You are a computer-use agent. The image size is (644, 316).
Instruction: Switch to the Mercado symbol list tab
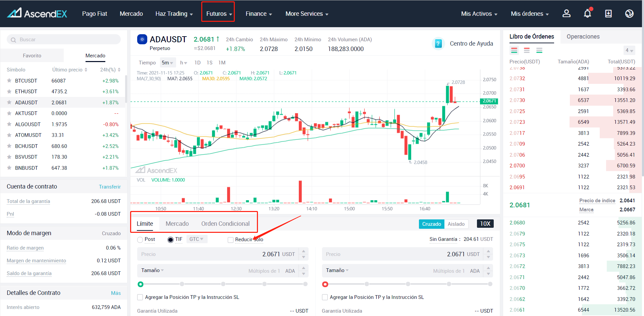(95, 56)
